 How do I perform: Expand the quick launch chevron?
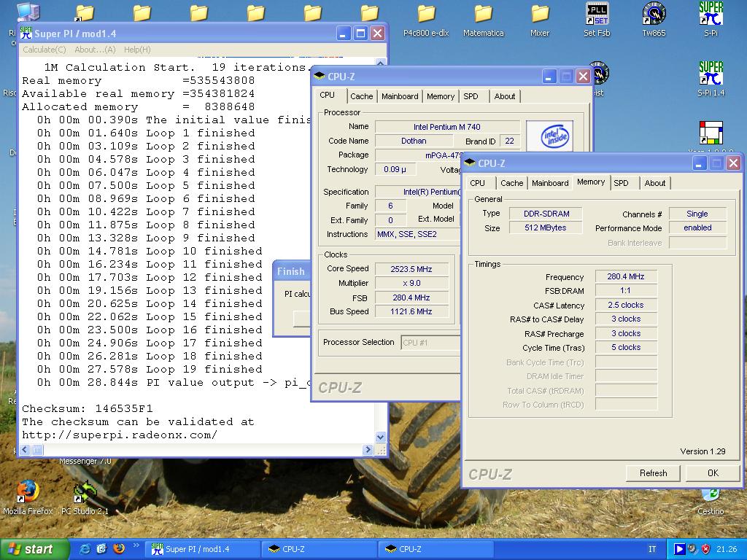click(136, 545)
